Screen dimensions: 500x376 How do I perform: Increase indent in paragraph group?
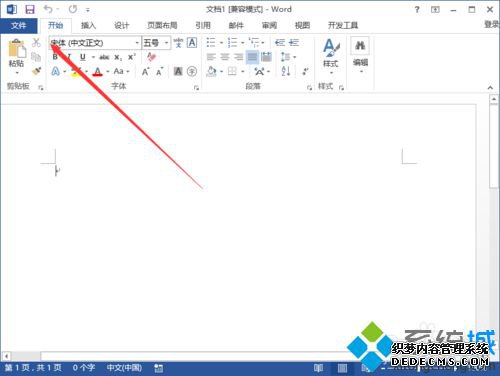tap(294, 42)
